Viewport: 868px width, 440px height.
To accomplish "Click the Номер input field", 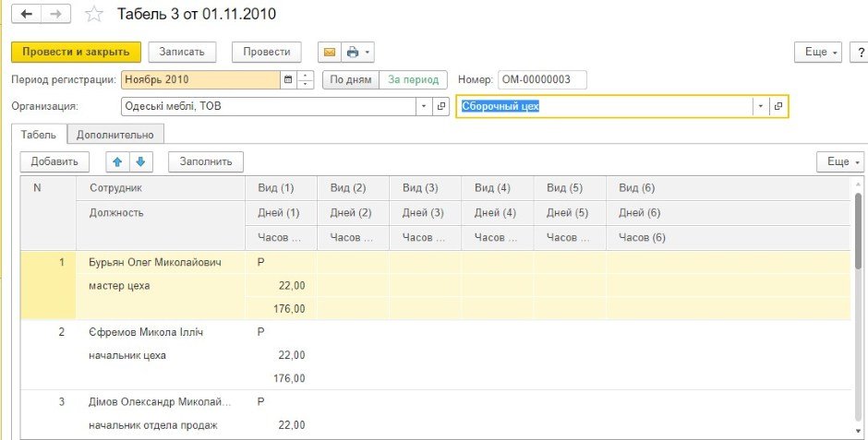I will [x=542, y=79].
